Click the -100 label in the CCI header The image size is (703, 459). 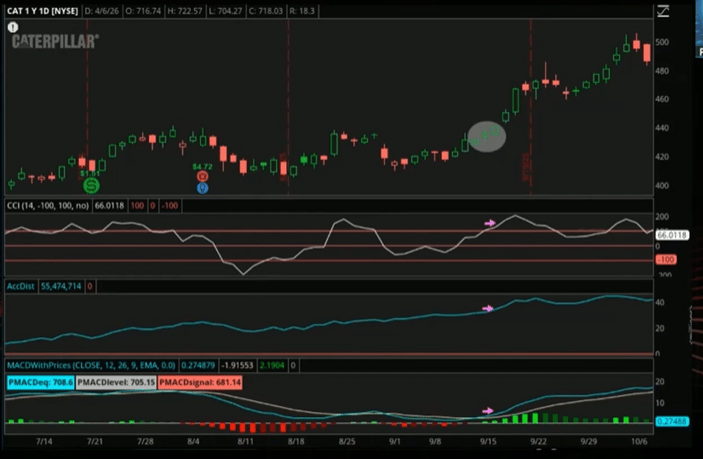(170, 206)
